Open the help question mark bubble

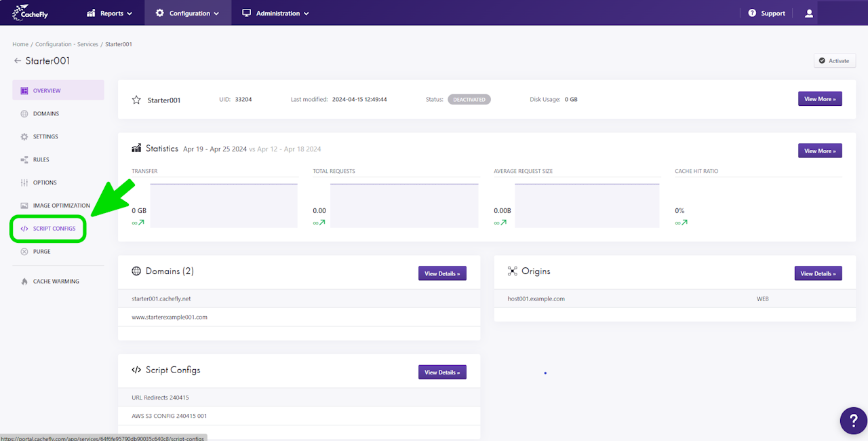click(x=853, y=421)
